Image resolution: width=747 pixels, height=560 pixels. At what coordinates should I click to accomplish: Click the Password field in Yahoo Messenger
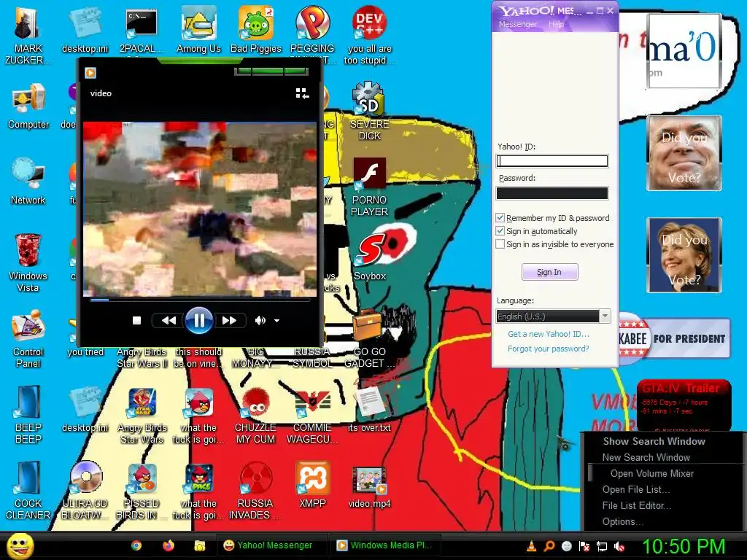point(552,192)
